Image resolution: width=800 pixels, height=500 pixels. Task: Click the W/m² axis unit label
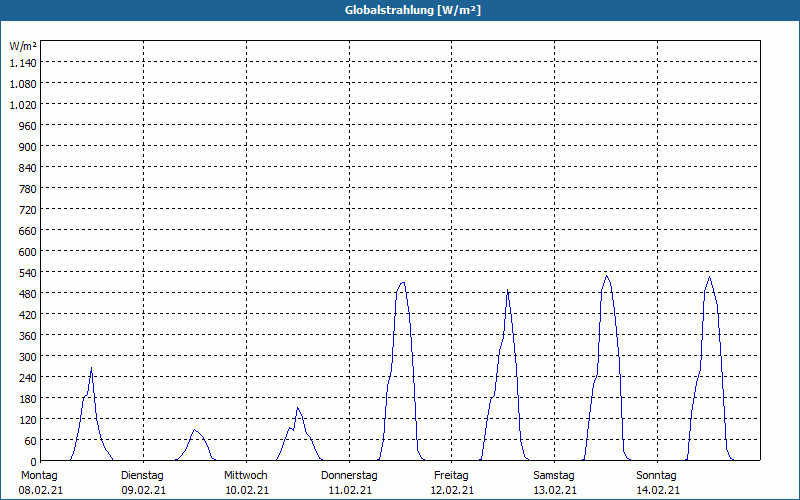(23, 46)
